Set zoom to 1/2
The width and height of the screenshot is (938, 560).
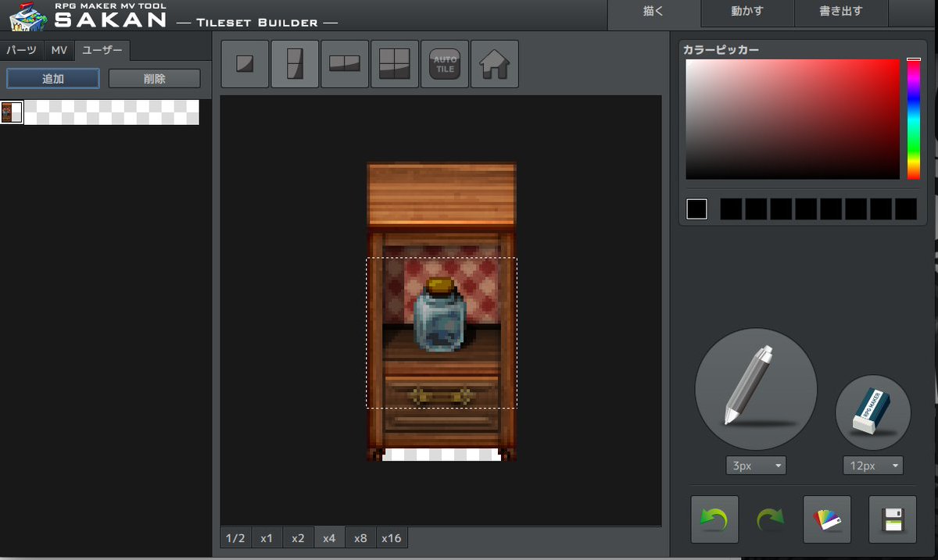pyautogui.click(x=235, y=538)
